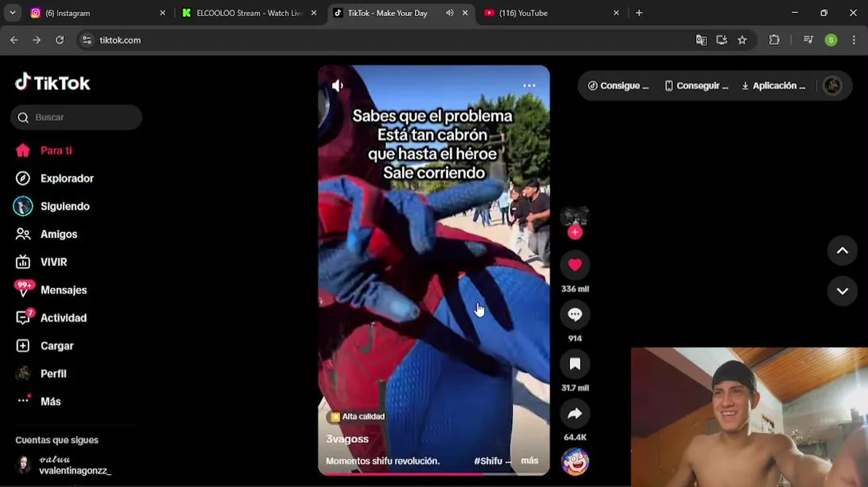Click the 914 comments count
Image resolution: width=868 pixels, height=487 pixels.
575,338
